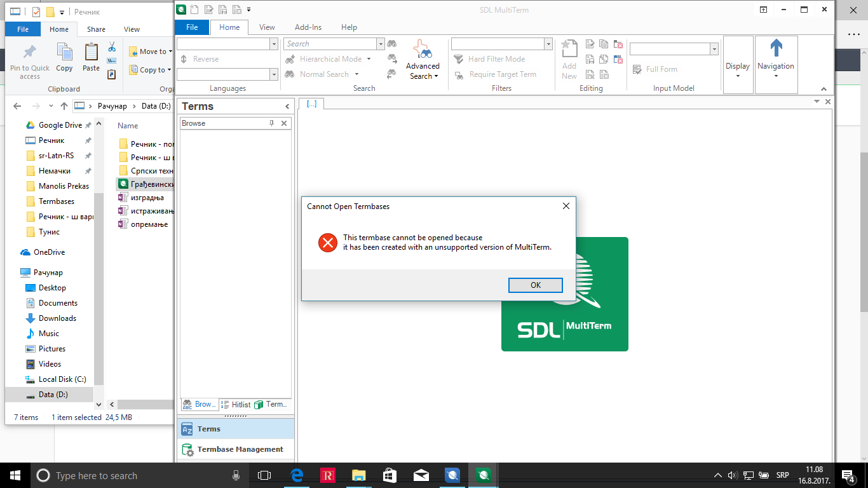Image resolution: width=868 pixels, height=488 pixels.
Task: Click Pin to Quick access in File Explorer
Action: pos(29,62)
